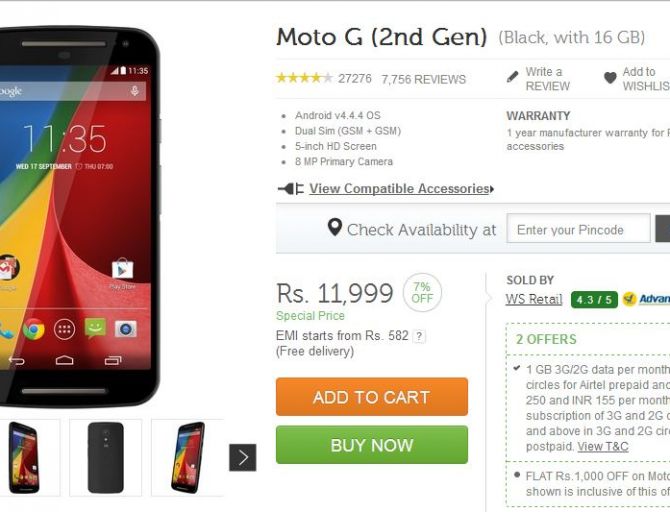Open the WS Retail seller link
670x512 pixels.
pyautogui.click(x=534, y=299)
